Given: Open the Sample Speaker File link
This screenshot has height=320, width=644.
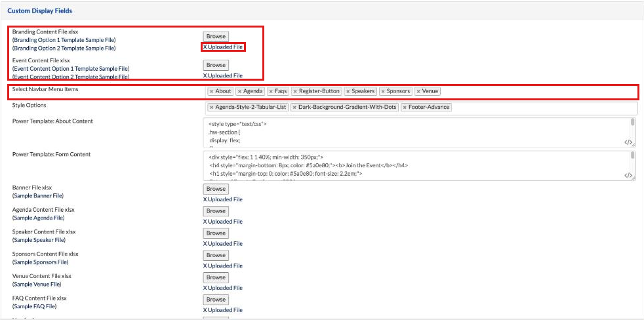Looking at the screenshot, I should (39, 240).
